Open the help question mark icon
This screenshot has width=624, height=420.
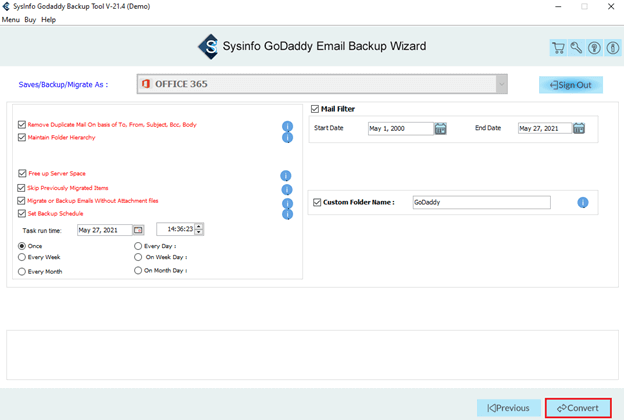click(x=595, y=48)
